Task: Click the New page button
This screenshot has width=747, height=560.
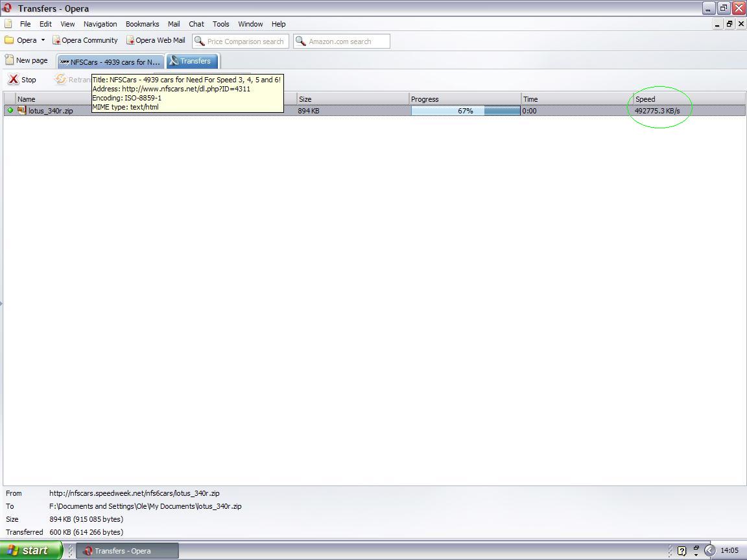Action: 26,60
